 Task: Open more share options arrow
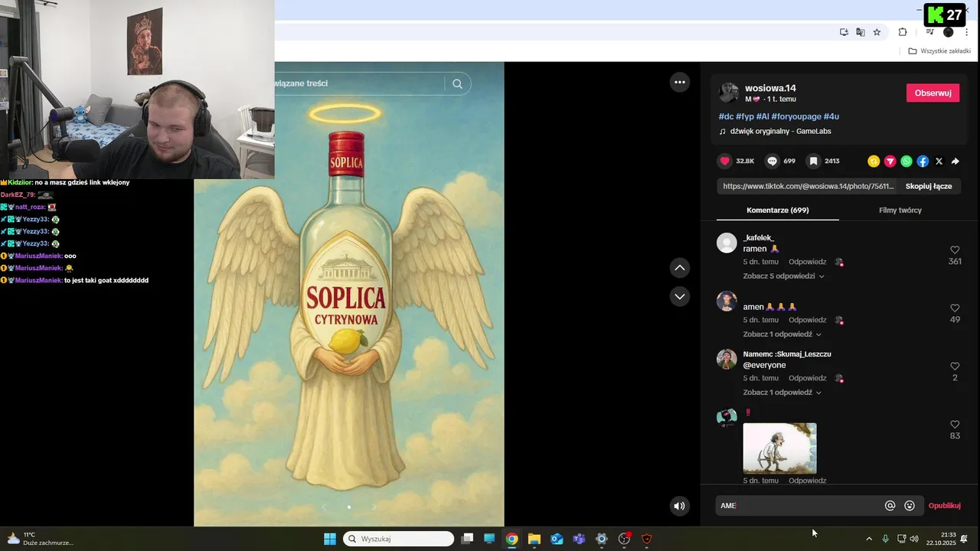(x=955, y=161)
